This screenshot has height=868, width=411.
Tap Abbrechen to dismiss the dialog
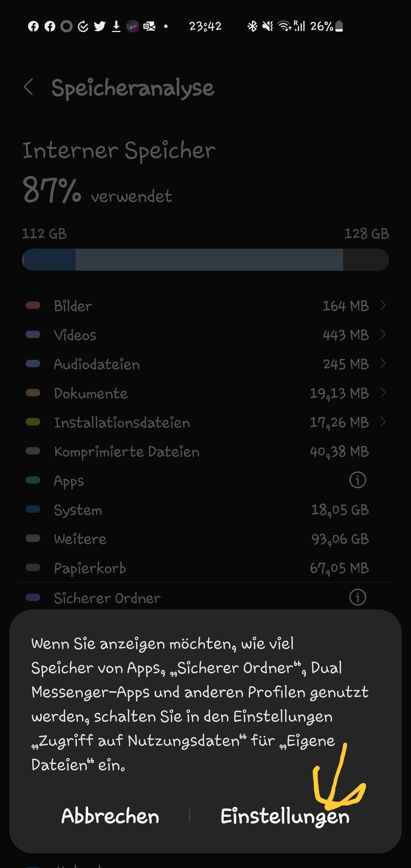tap(110, 816)
